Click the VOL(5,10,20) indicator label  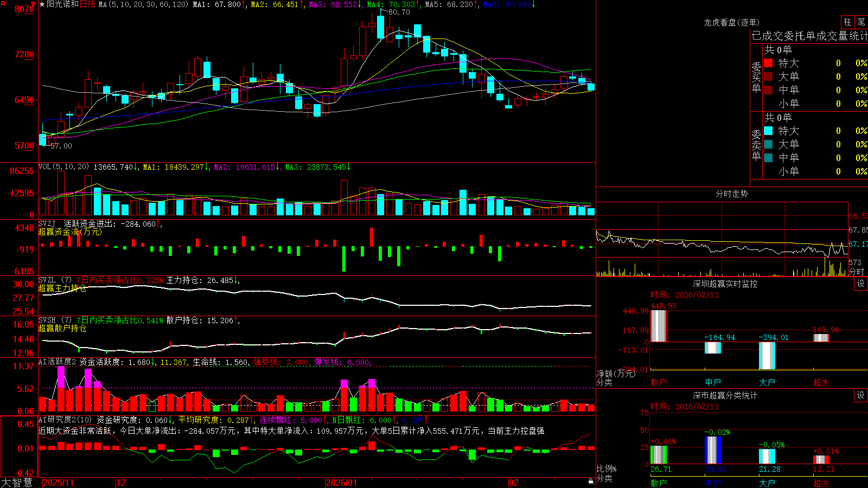[63, 167]
